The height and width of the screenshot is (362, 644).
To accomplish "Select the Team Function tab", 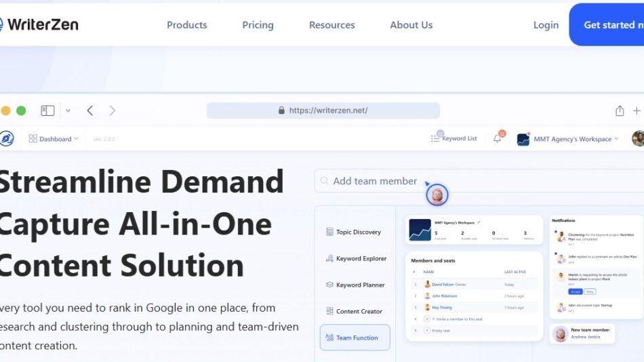I will 355,338.
